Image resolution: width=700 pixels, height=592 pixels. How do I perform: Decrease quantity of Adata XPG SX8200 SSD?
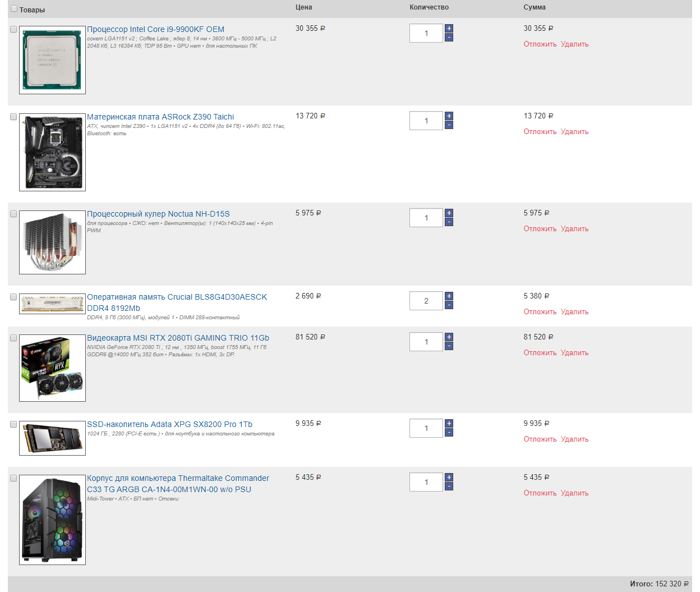[449, 433]
